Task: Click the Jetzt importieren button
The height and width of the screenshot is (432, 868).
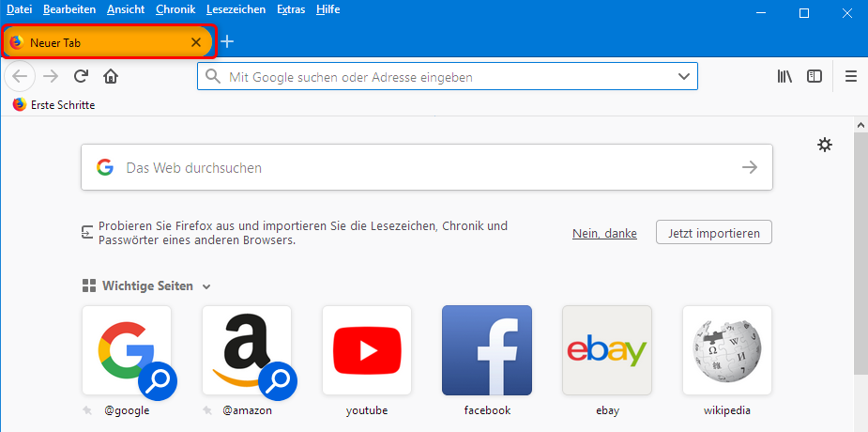Action: coord(713,233)
